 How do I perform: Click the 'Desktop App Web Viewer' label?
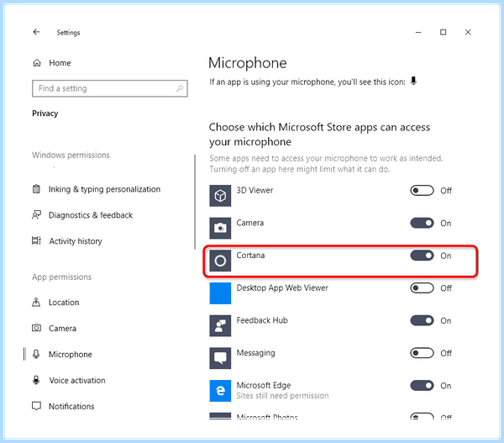point(282,287)
